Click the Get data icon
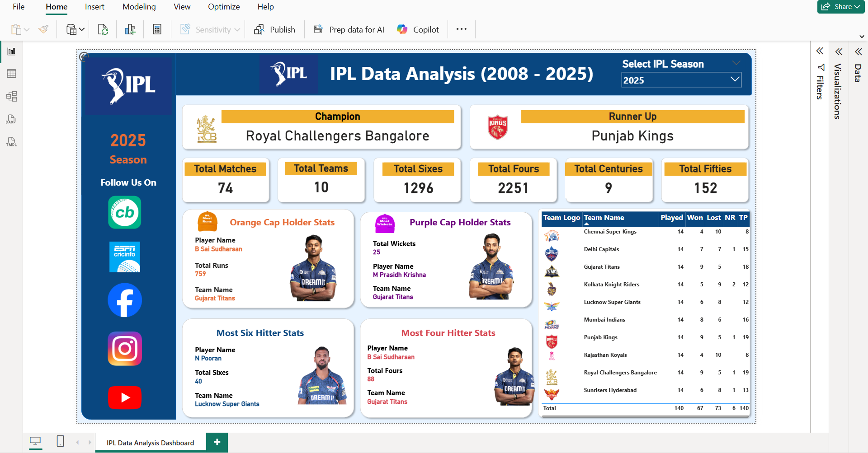 71,29
